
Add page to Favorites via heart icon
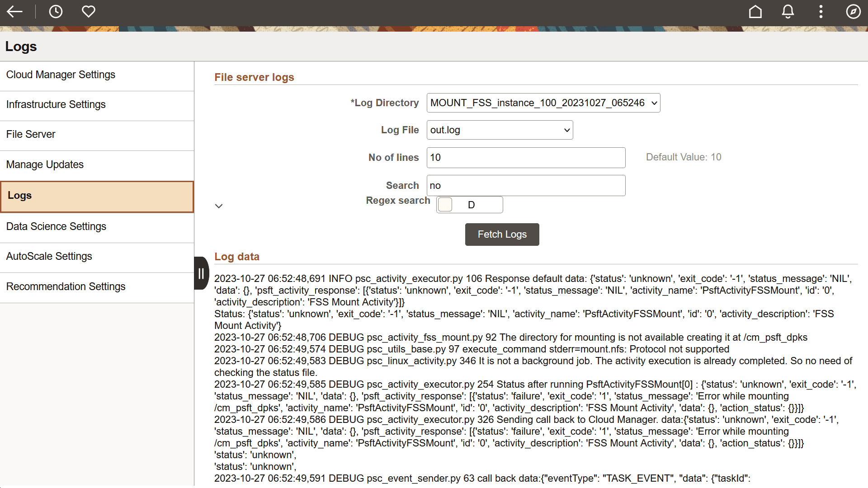[88, 12]
